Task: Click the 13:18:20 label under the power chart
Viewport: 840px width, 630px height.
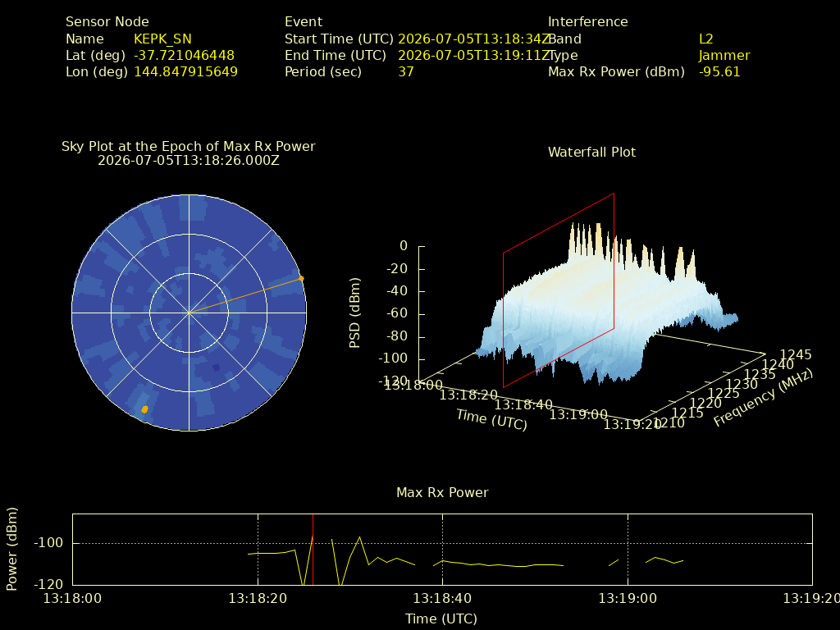Action: (258, 598)
